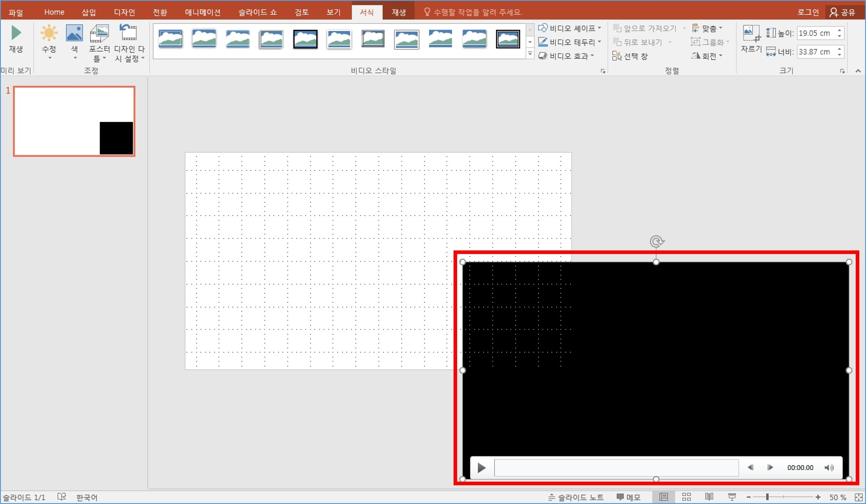This screenshot has width=866, height=504.
Task: Expand the 비디오 셰이프 dropdown
Action: 570,28
